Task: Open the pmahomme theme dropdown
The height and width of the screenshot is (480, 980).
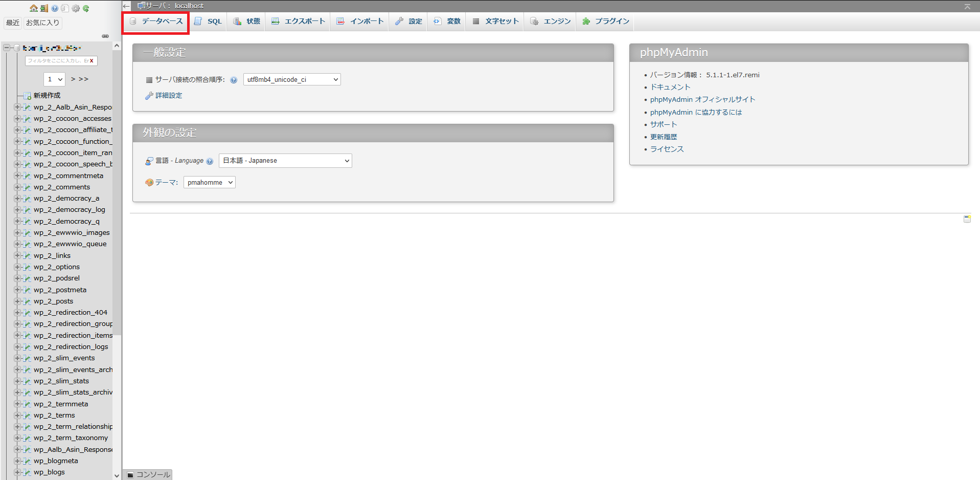Action: 210,183
